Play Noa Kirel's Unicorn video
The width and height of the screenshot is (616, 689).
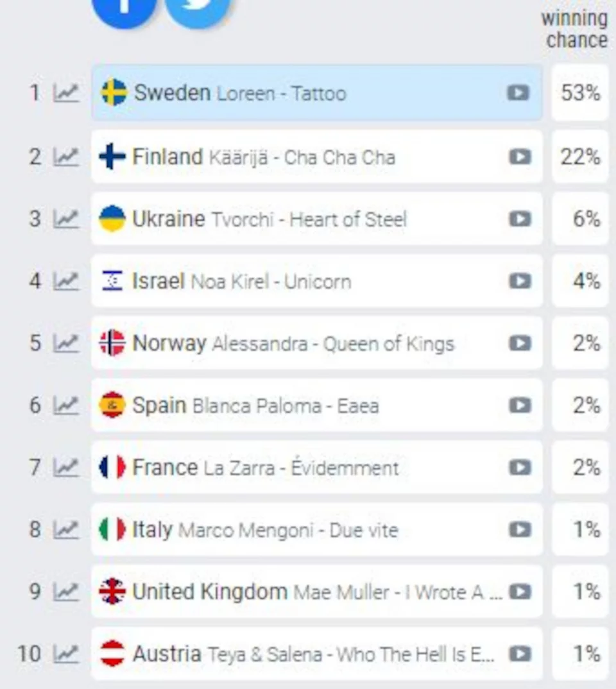coord(520,281)
